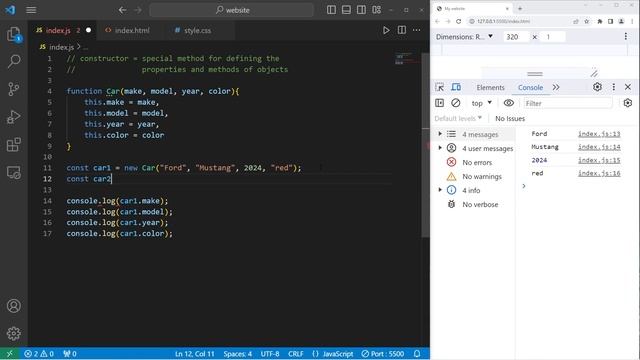Toggle primary side bar layout icon

[x=331, y=10]
